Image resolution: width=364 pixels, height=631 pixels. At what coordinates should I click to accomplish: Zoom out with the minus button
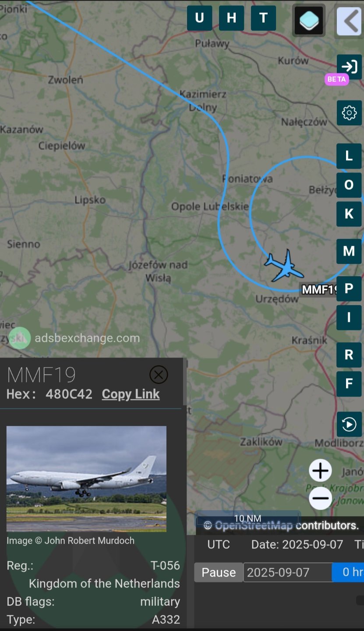[320, 498]
